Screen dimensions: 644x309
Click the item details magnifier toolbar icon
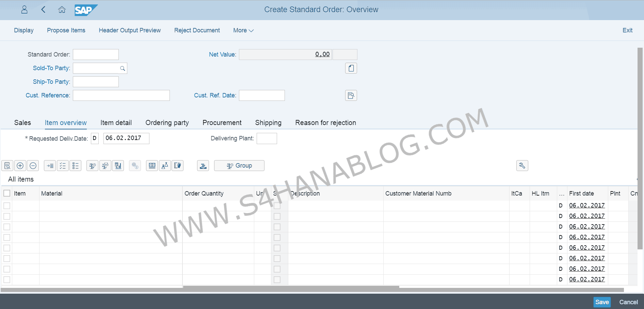tap(7, 166)
